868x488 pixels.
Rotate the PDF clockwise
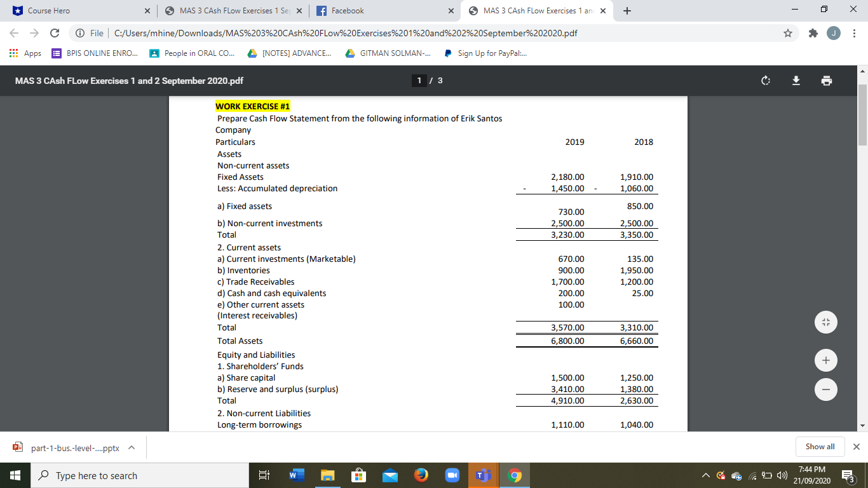pos(765,81)
